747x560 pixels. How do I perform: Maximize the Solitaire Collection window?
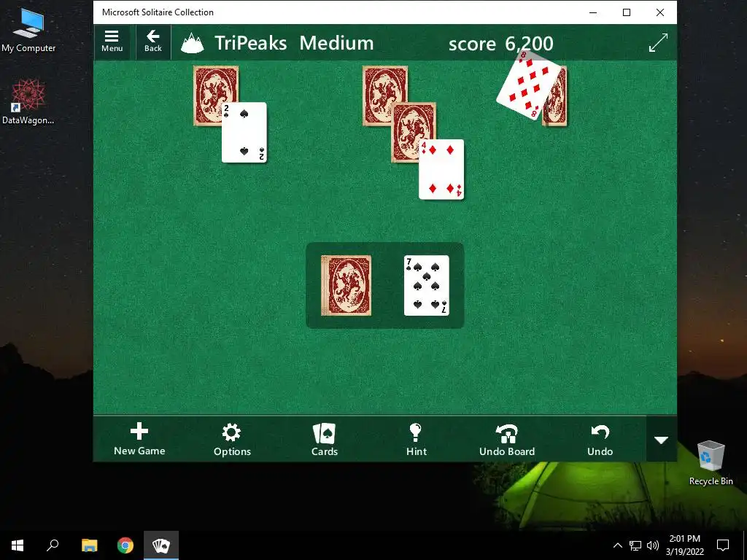(x=627, y=12)
